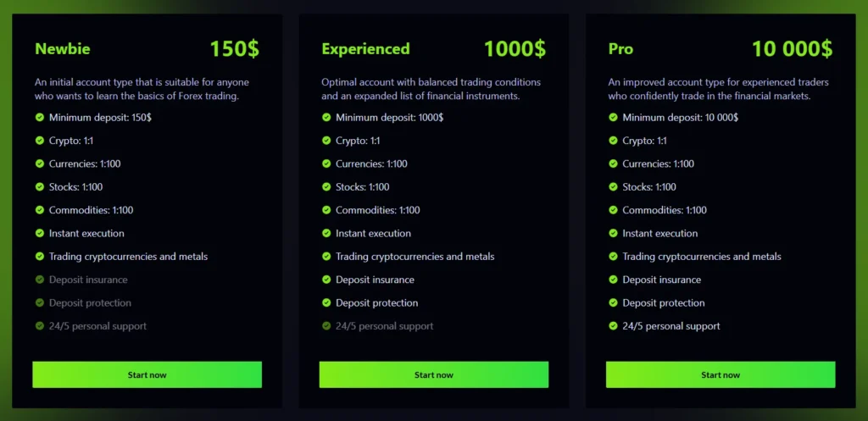Click Trading cryptocurrencies and metals in Pro list
This screenshot has height=421, width=868.
pos(701,257)
